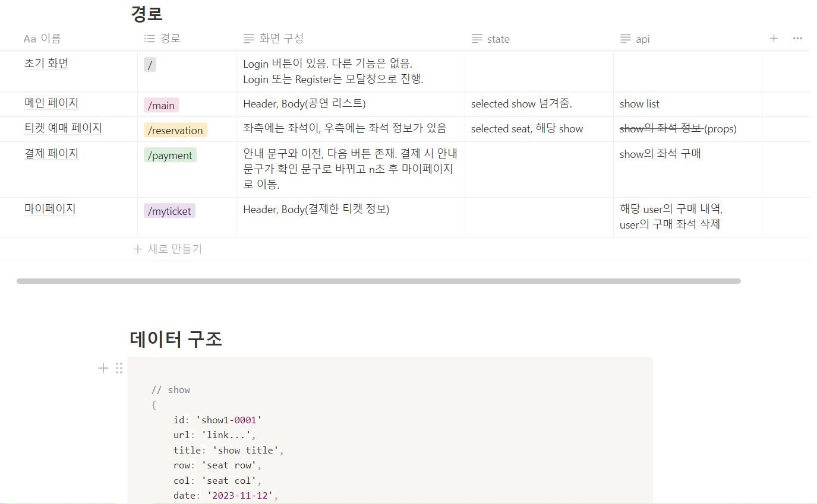Click the 'selected show 넘겨줌.' state cell
817x504 pixels.
539,104
